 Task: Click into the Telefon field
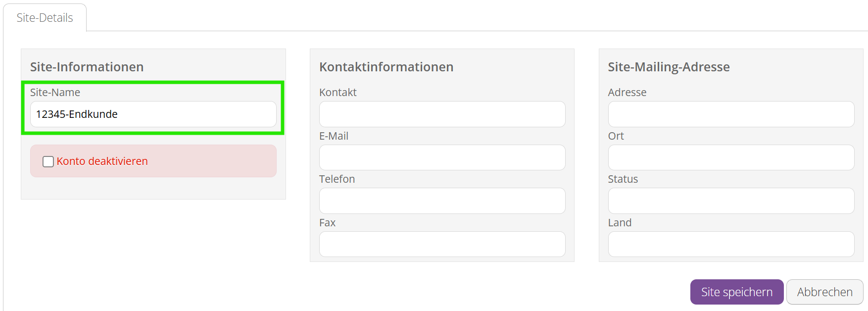tap(442, 201)
